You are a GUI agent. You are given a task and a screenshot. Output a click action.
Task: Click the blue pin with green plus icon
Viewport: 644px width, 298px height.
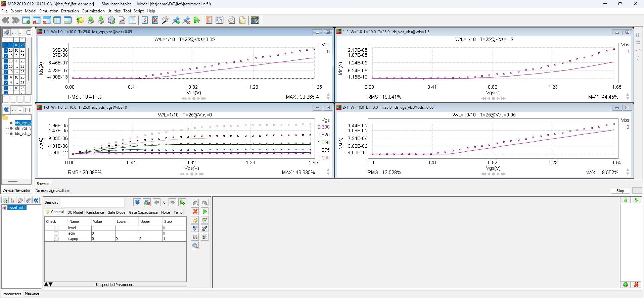176,20
